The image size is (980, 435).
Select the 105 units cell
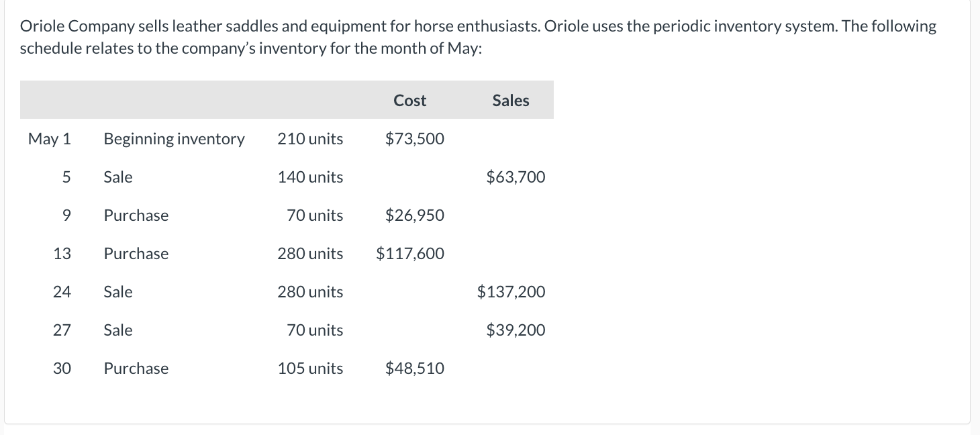click(x=310, y=369)
